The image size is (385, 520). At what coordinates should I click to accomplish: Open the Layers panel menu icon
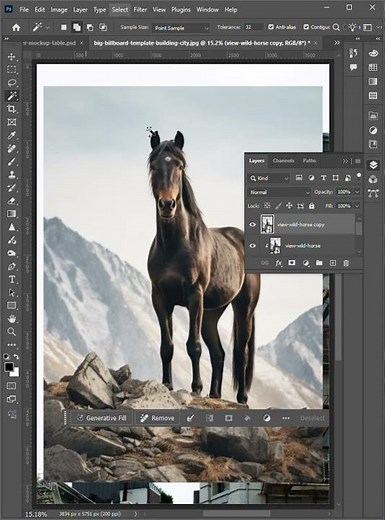tap(358, 161)
